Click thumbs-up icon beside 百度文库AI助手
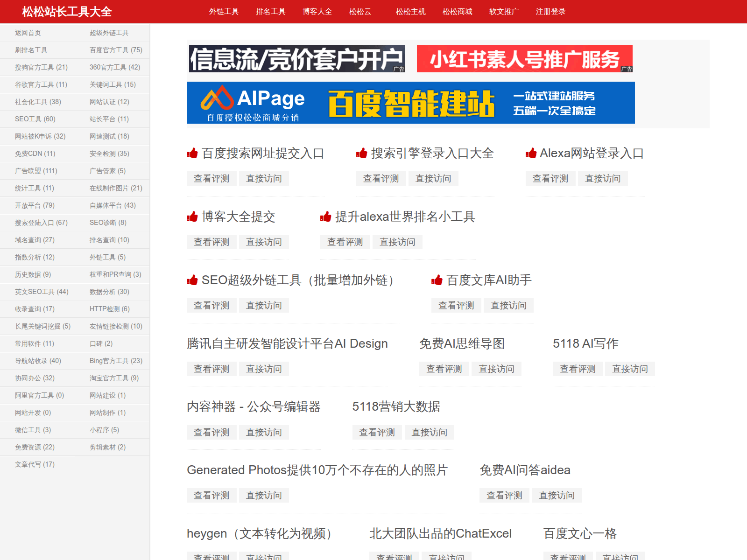747x560 pixels. pos(437,280)
